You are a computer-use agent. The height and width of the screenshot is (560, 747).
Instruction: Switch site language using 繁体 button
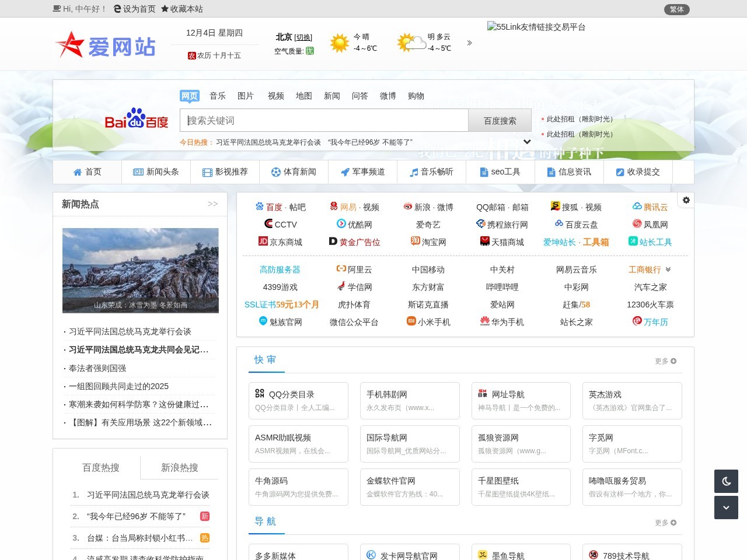click(676, 9)
